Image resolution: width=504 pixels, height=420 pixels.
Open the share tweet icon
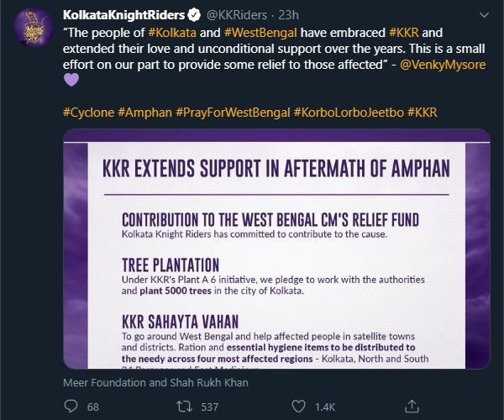412,407
